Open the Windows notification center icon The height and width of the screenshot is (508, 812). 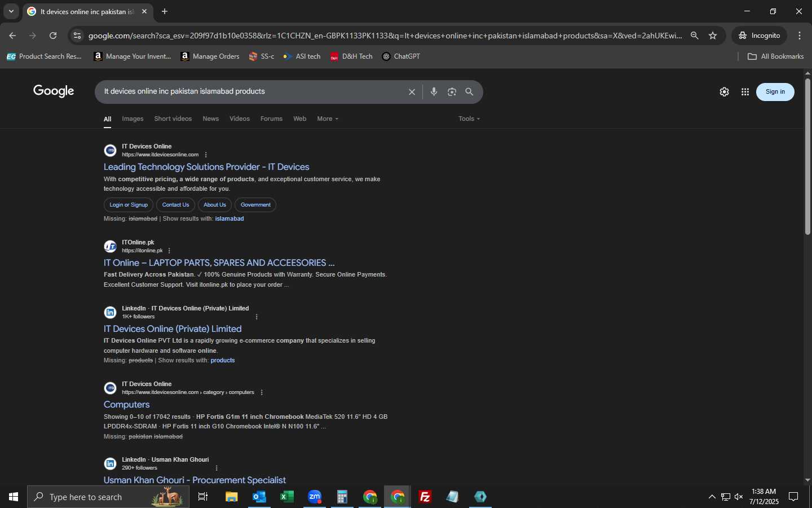793,497
